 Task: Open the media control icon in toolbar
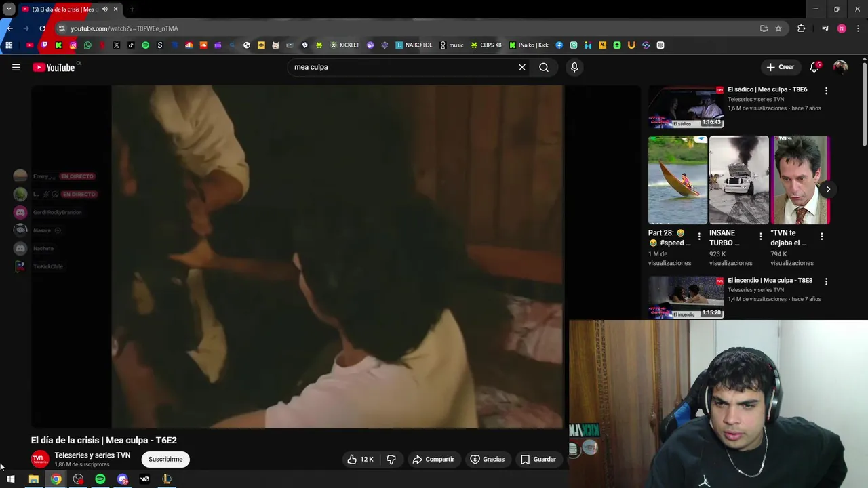pos(825,28)
